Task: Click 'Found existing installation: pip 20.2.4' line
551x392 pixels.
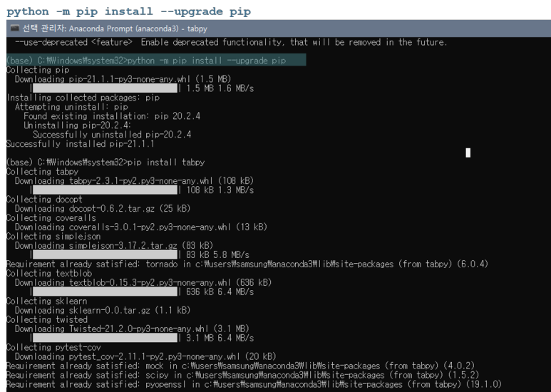Action: (112, 116)
